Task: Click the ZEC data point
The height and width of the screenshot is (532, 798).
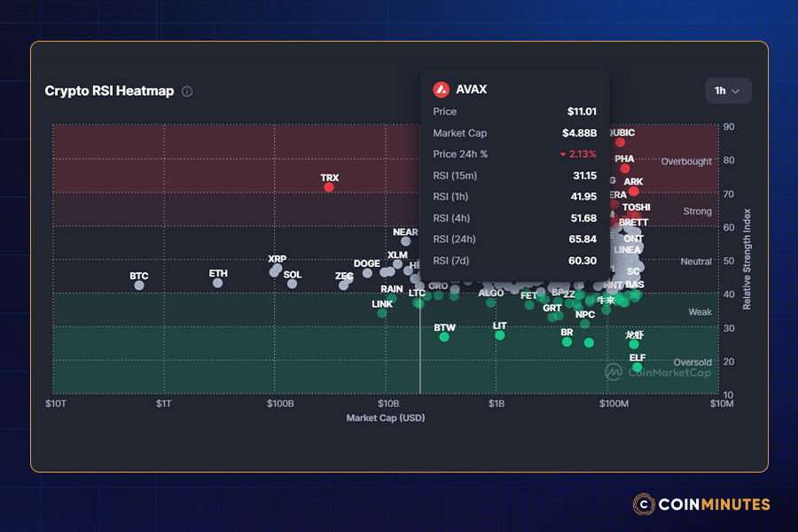Action: coord(343,286)
